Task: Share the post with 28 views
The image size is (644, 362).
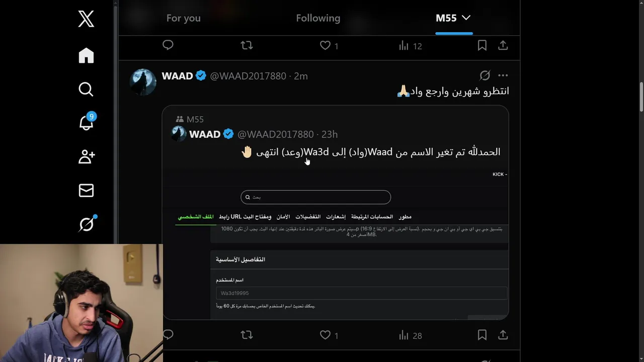Action: [x=503, y=335]
